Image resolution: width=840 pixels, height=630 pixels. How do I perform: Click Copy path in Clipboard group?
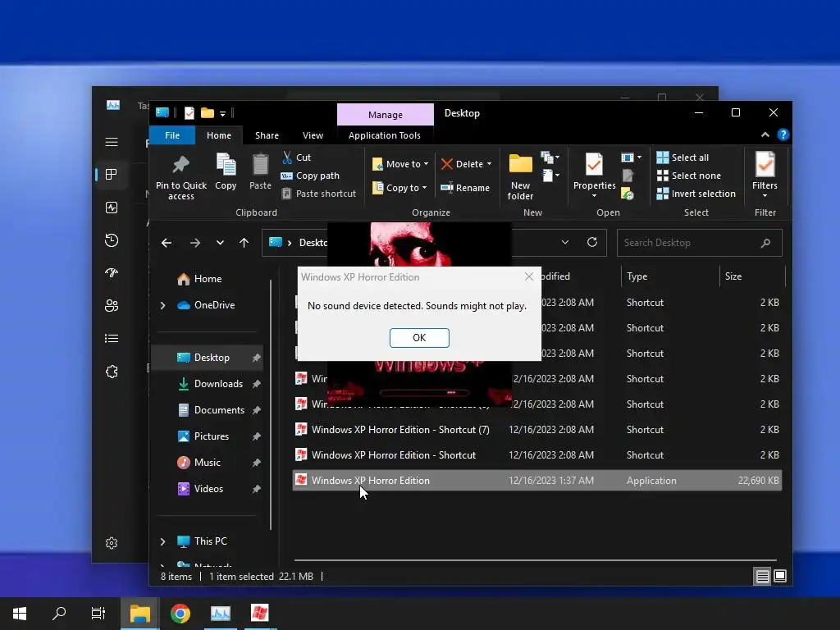310,176
